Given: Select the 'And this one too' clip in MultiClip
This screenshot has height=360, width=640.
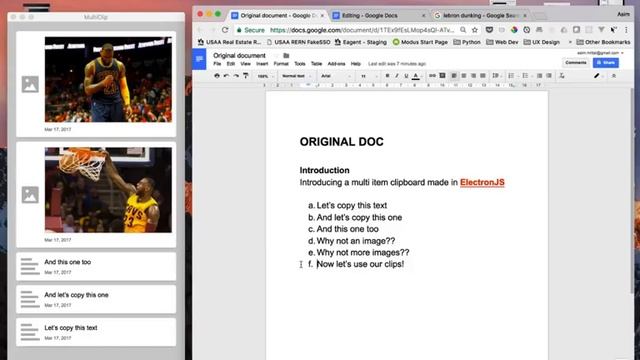Looking at the screenshot, I should click(x=96, y=267).
